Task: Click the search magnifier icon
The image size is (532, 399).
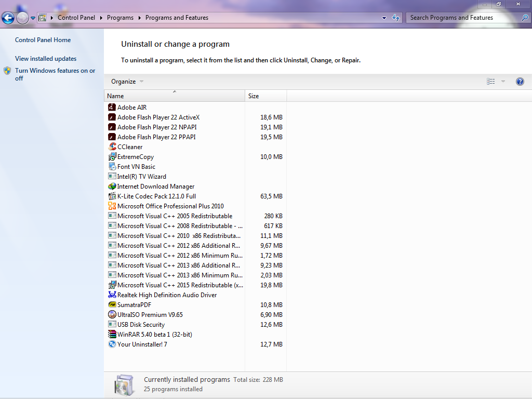Action: click(525, 18)
